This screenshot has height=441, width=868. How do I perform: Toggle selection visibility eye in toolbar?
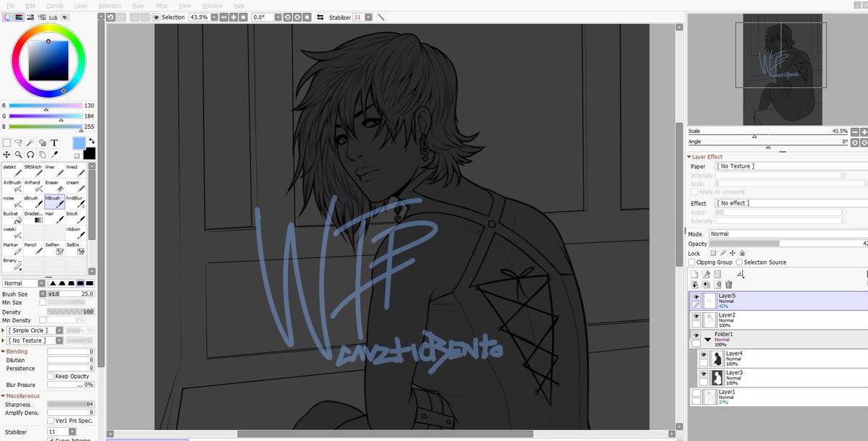(x=156, y=17)
